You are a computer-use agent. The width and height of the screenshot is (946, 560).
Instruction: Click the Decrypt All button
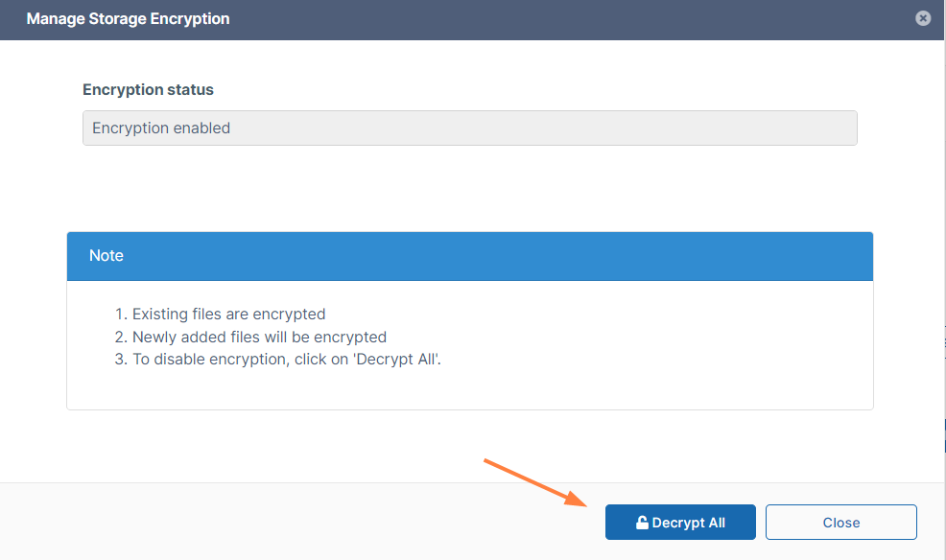point(680,523)
